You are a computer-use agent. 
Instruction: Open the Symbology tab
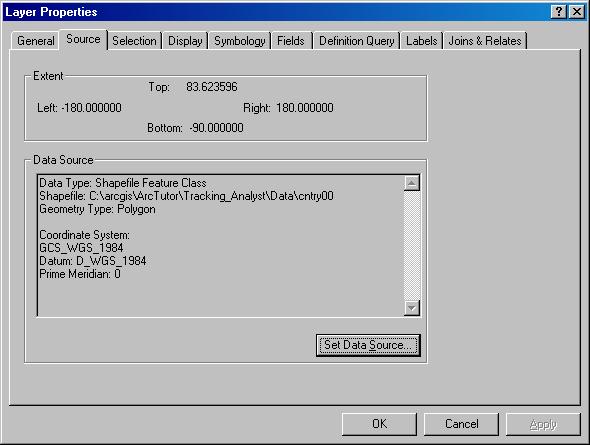[240, 41]
